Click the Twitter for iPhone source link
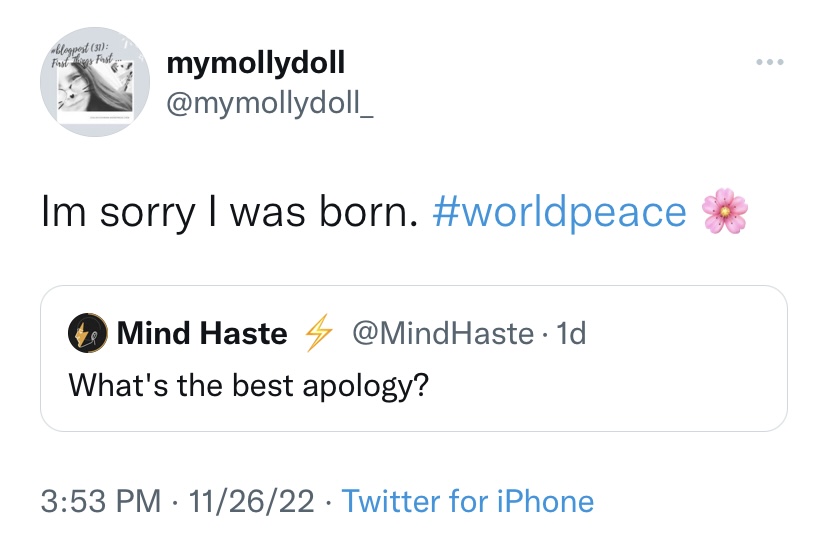828x546 pixels. click(467, 501)
